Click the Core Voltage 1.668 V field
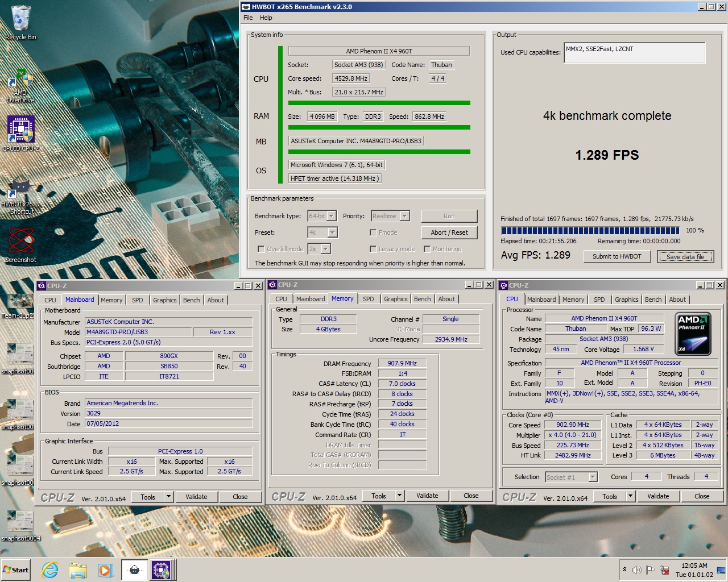This screenshot has height=582, width=728. [x=643, y=349]
